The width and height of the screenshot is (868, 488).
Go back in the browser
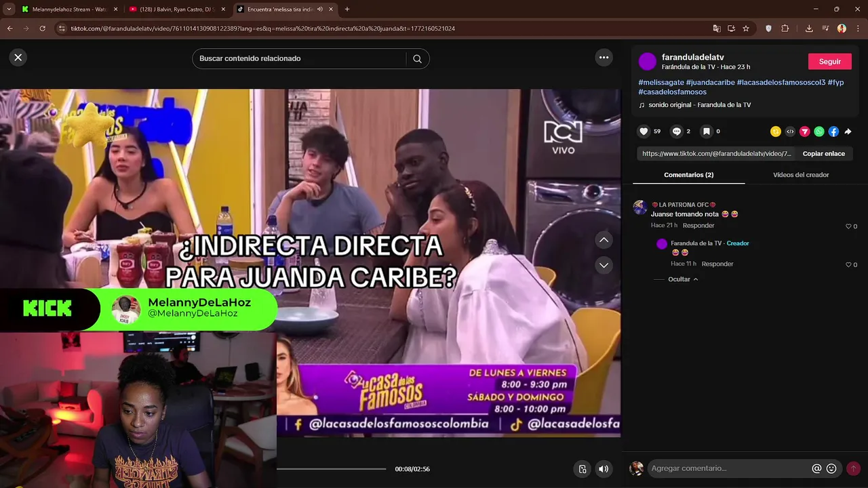point(9,28)
